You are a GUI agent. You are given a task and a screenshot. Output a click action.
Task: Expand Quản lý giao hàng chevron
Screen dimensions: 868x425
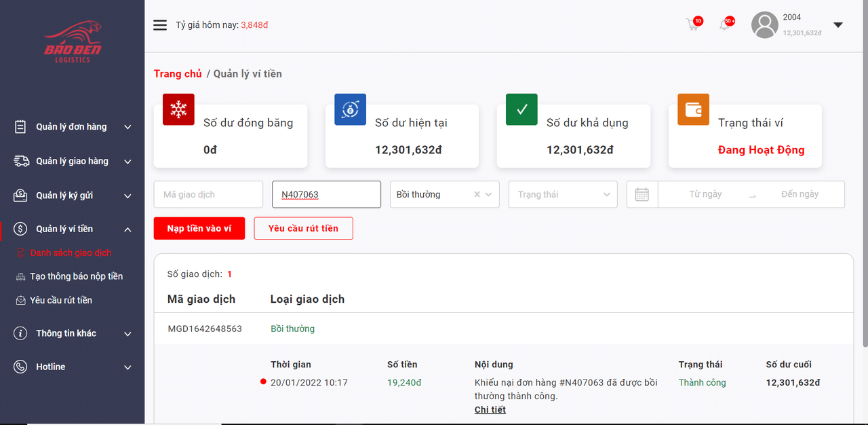(127, 162)
